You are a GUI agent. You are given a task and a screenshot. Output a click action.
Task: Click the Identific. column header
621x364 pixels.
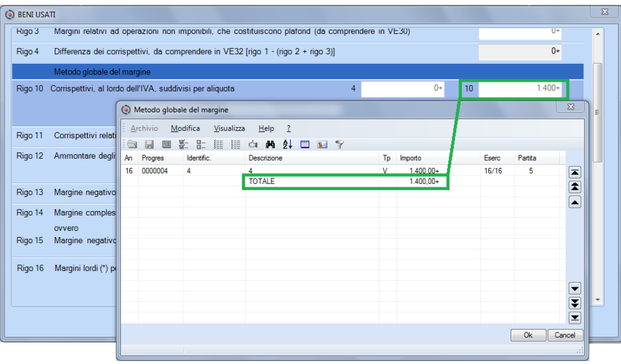(214, 158)
